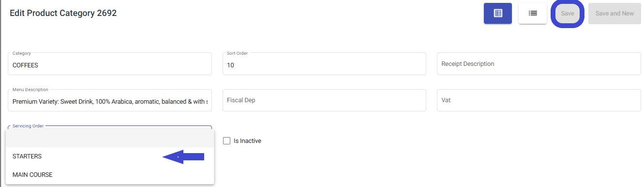Image resolution: width=644 pixels, height=187 pixels.
Task: Tick the Is Inactive checkbox
Action: click(226, 141)
